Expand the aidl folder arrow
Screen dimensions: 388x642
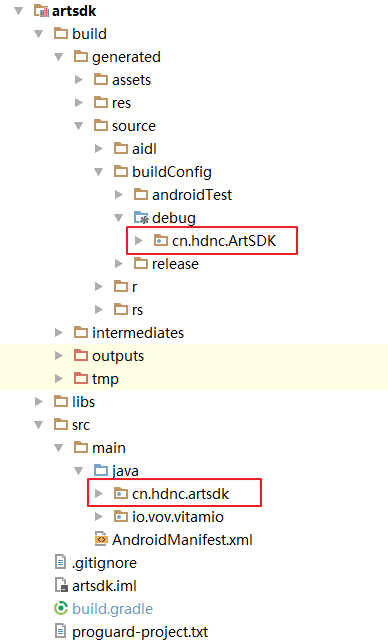[99, 148]
